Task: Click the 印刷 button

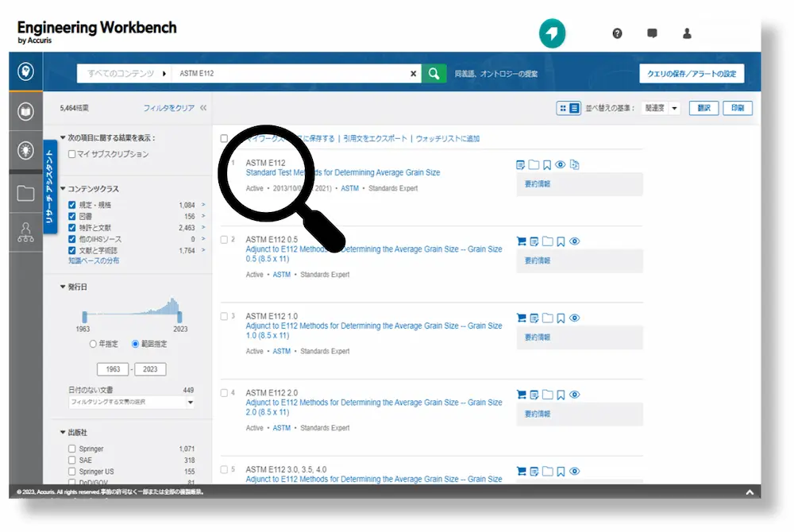Action: (738, 108)
